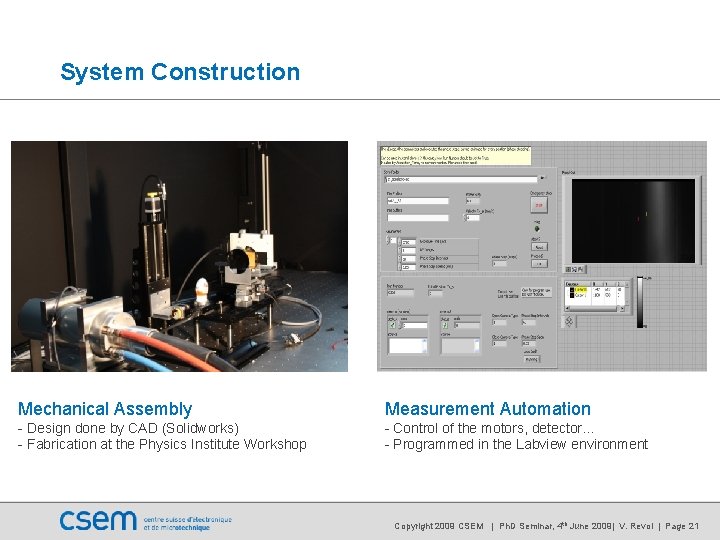Click the empty file suffix text field
This screenshot has height=540, width=720.
418,218
